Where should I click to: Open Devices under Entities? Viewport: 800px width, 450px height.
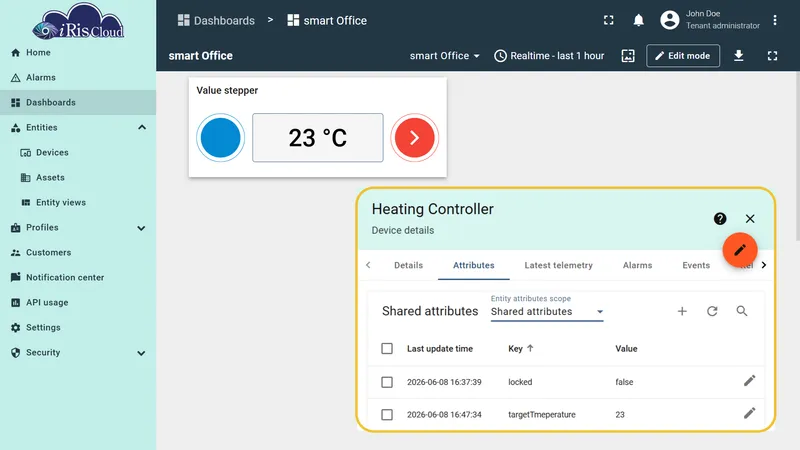[x=78, y=153]
